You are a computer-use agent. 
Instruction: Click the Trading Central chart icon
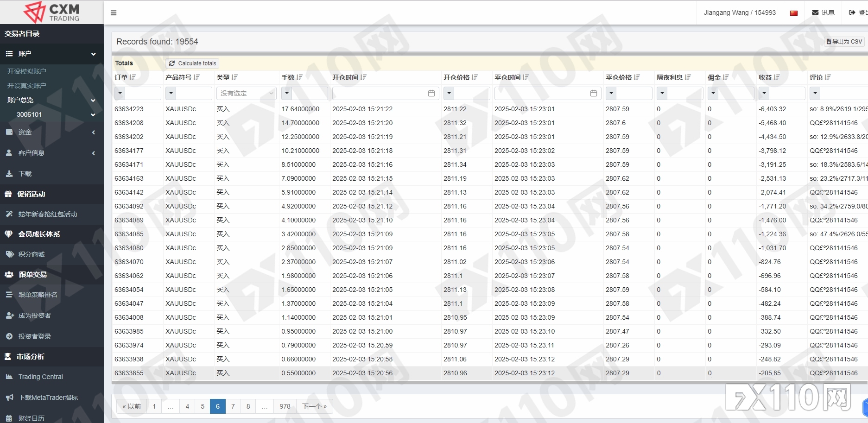pos(9,377)
